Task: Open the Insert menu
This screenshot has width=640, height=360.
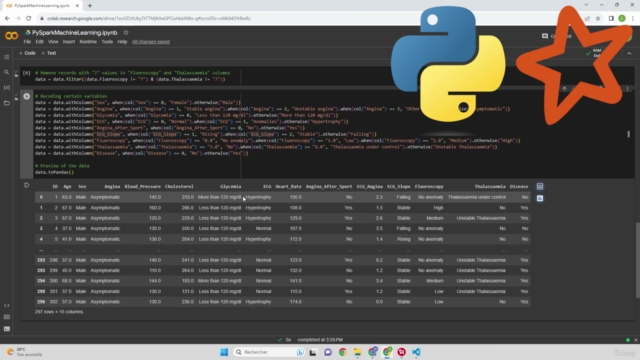Action: [69, 42]
